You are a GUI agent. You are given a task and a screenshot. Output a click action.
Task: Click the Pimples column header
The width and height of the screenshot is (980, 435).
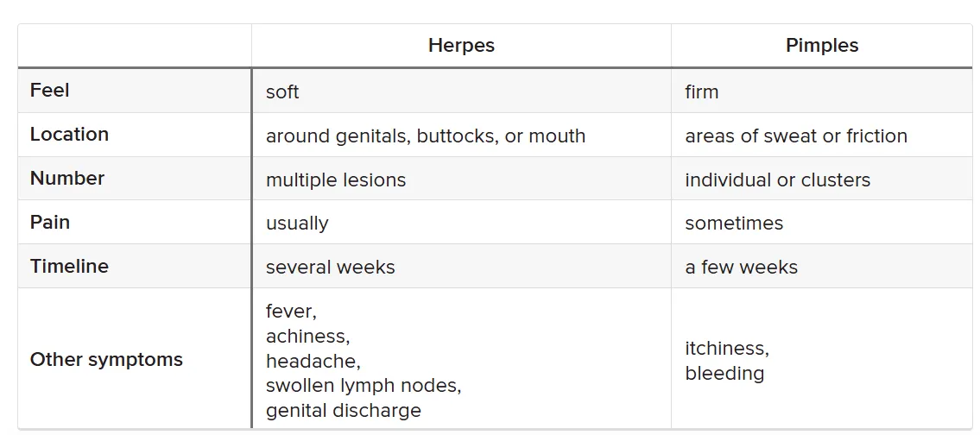pos(821,46)
